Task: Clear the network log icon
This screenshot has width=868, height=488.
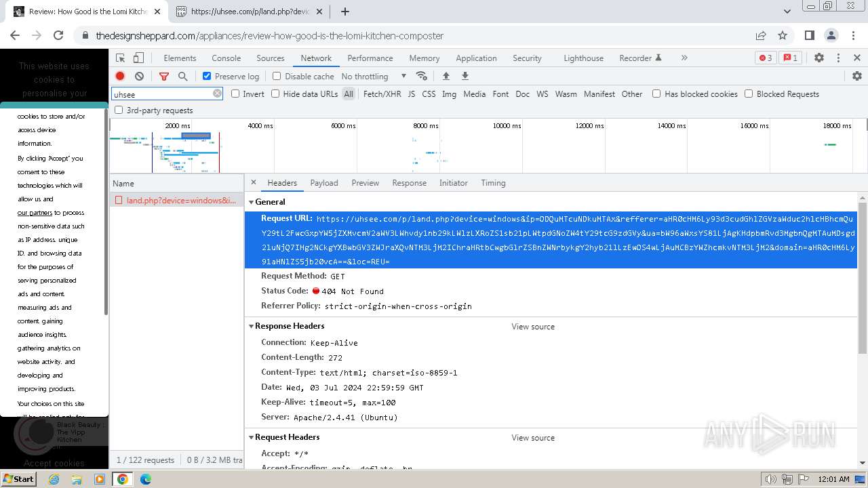Action: point(139,77)
